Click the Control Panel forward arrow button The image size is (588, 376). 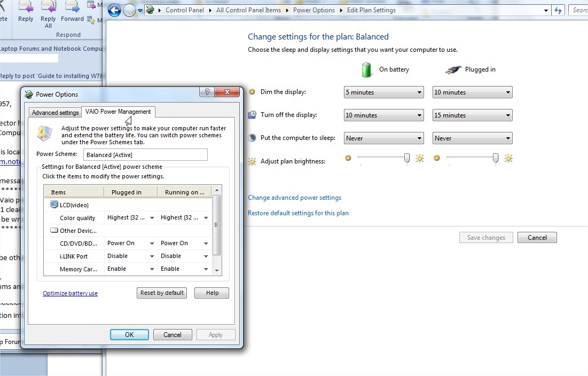129,11
